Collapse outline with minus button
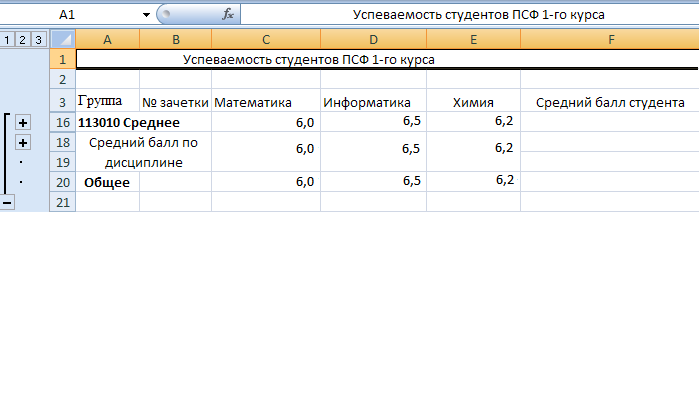The width and height of the screenshot is (699, 395). pyautogui.click(x=7, y=203)
